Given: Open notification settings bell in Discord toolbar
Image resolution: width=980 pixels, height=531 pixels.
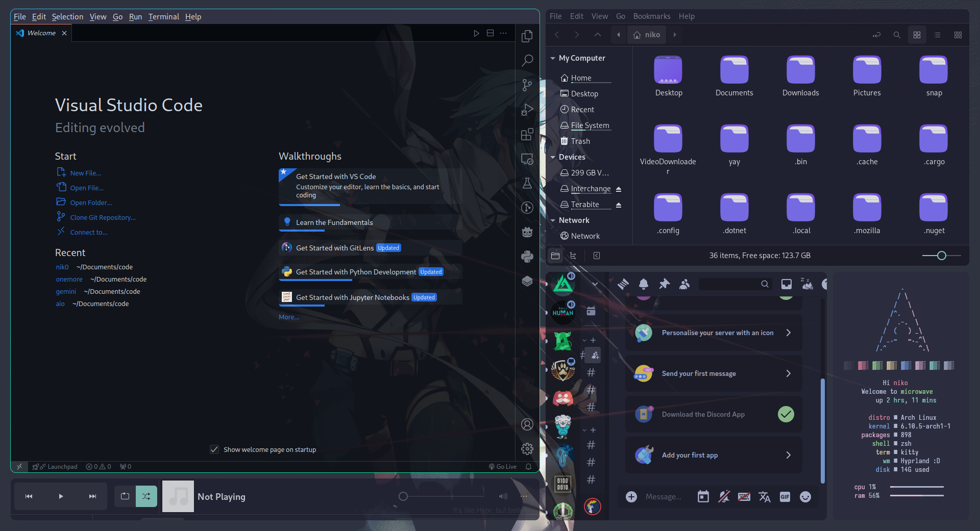Looking at the screenshot, I should tap(644, 284).
